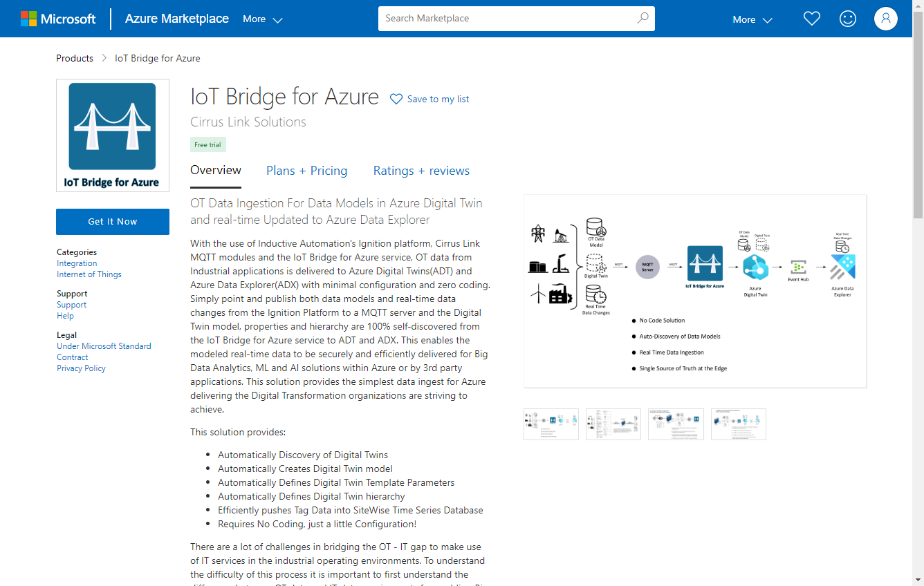Switch to the Plans + Pricing tab
Screen dimensions: 924x586
point(307,171)
